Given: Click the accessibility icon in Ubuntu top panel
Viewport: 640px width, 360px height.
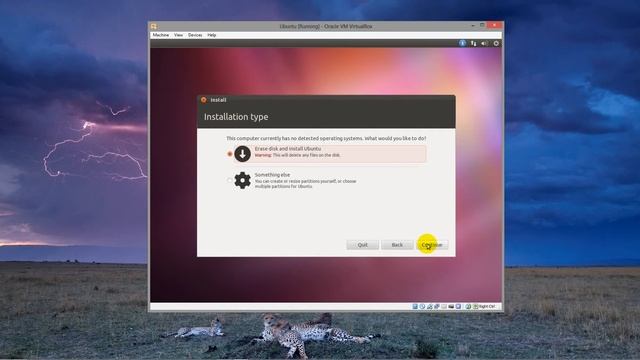Looking at the screenshot, I should (x=462, y=43).
